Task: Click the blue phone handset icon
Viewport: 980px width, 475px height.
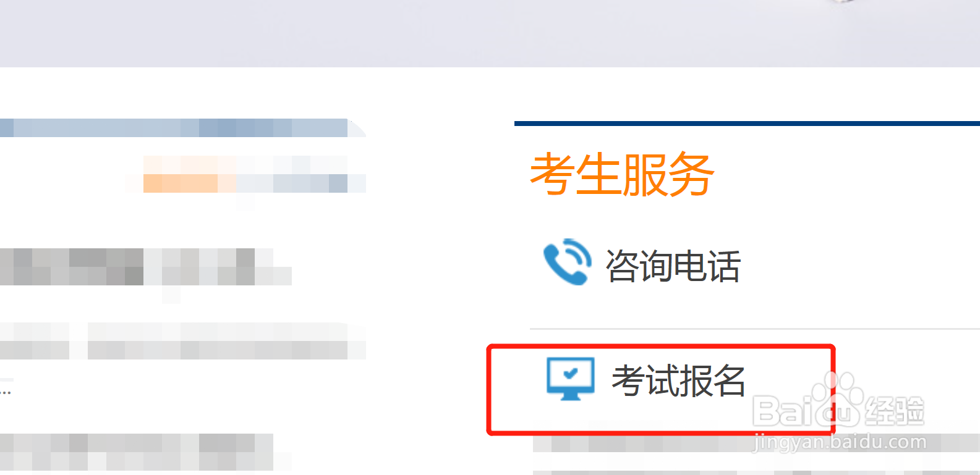Action: [567, 261]
